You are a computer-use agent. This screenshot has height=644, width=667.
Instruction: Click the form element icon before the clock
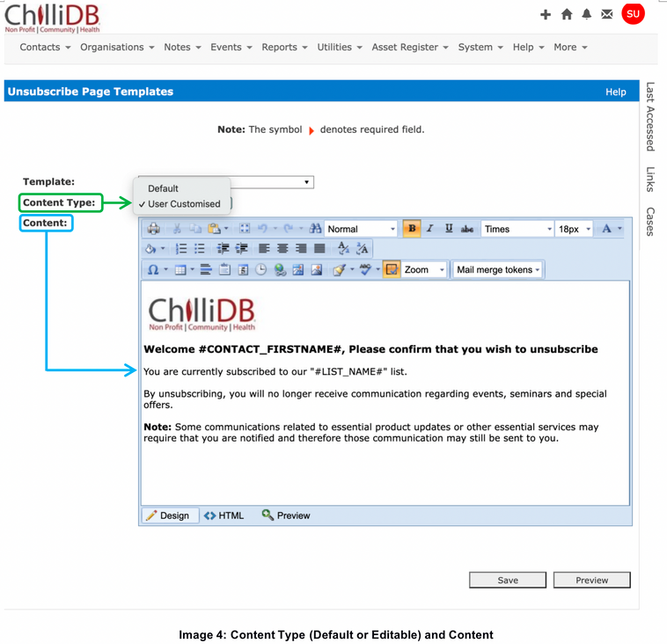(243, 270)
